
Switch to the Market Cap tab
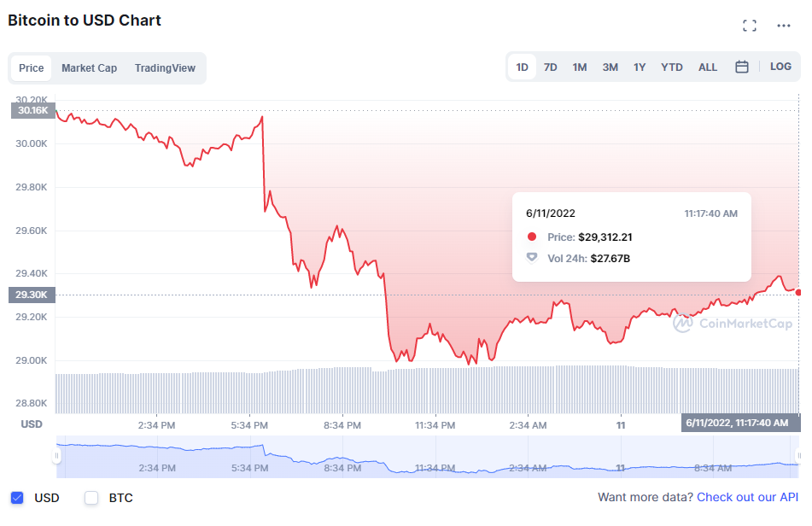(89, 67)
